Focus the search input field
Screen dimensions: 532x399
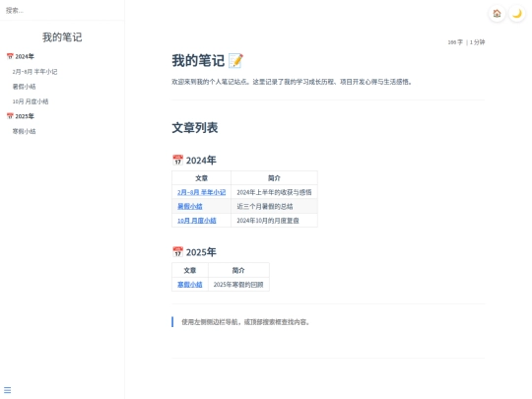click(x=62, y=10)
